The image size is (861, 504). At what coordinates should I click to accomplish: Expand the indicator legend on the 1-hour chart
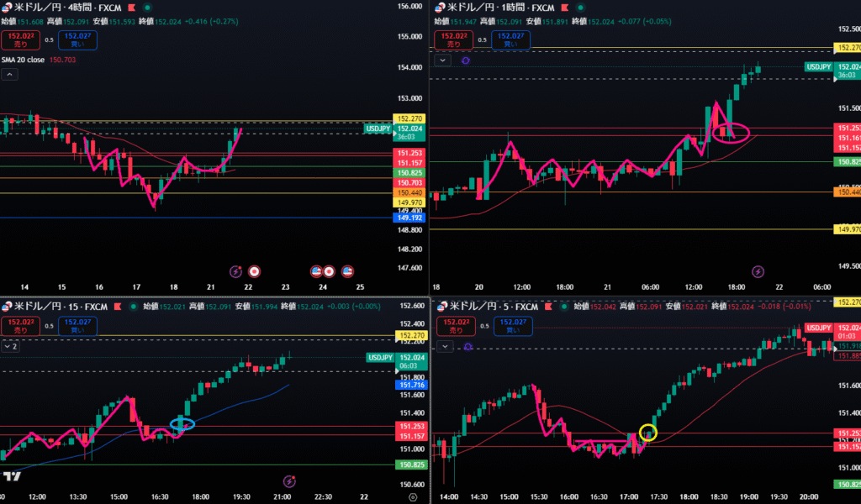pyautogui.click(x=443, y=60)
